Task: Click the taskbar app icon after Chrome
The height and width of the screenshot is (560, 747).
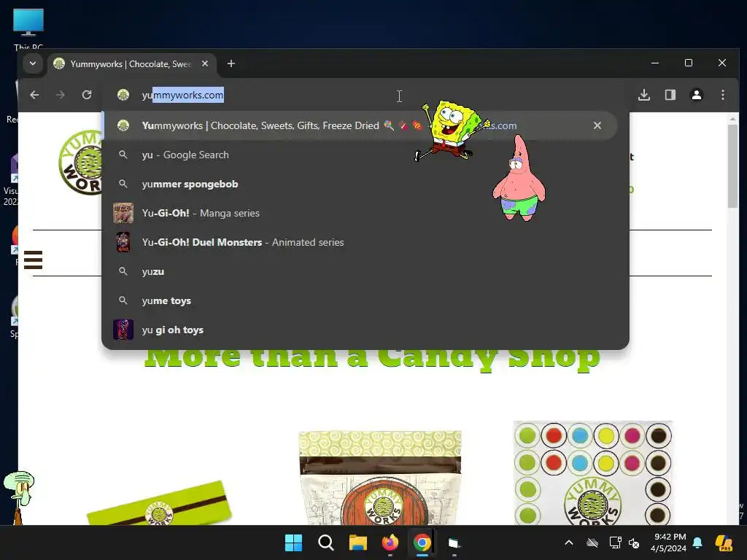Action: [x=454, y=542]
